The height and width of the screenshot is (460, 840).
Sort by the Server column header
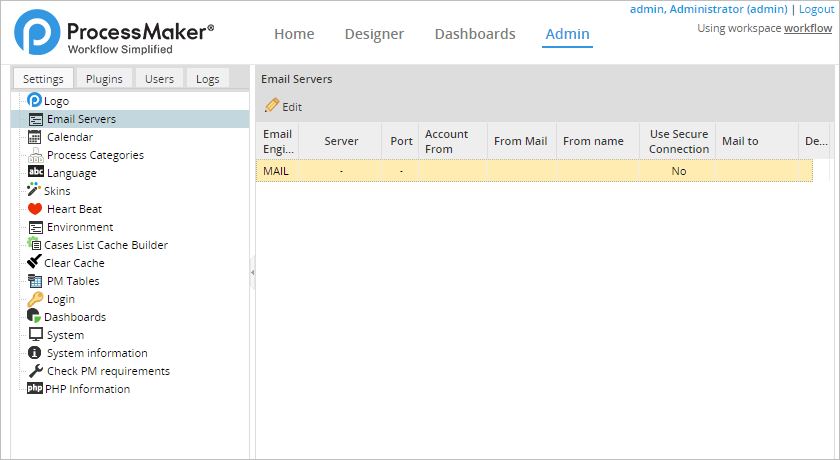(x=341, y=141)
